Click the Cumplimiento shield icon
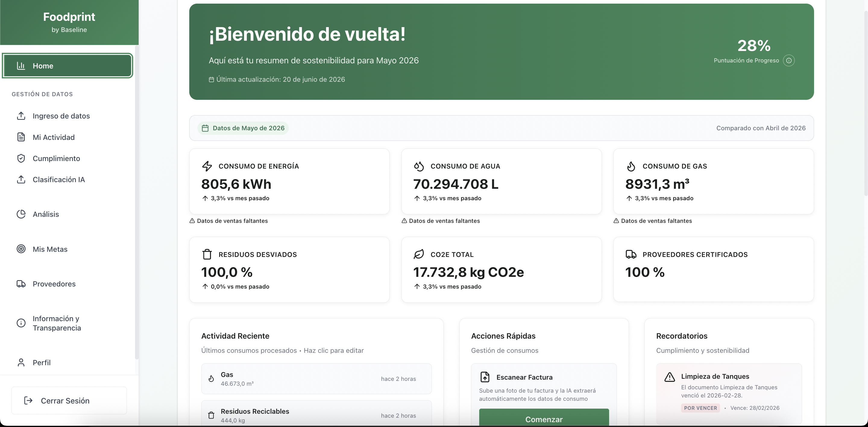 tap(21, 158)
